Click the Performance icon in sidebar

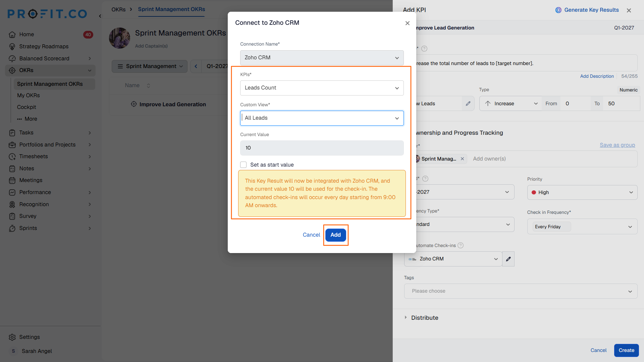12,192
